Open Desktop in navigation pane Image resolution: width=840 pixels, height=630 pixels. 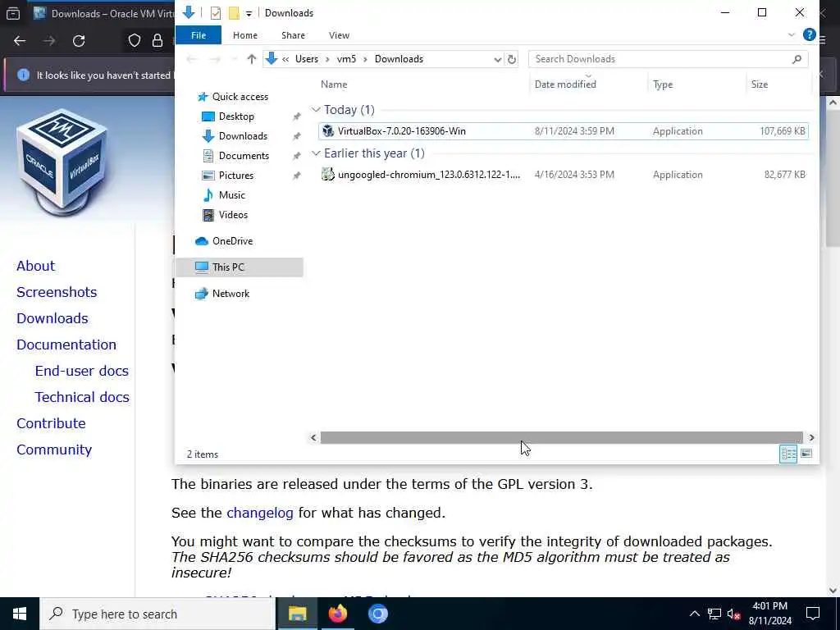click(236, 116)
